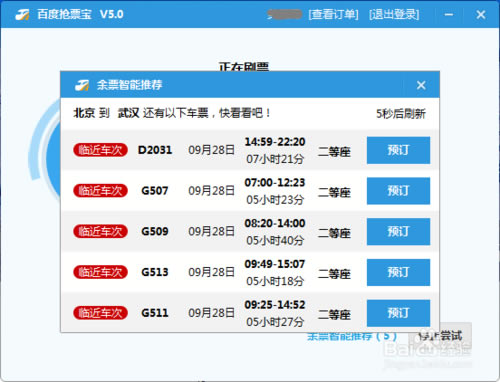Book train D2031 with 预订 button
The width and height of the screenshot is (500, 382).
pyautogui.click(x=398, y=150)
